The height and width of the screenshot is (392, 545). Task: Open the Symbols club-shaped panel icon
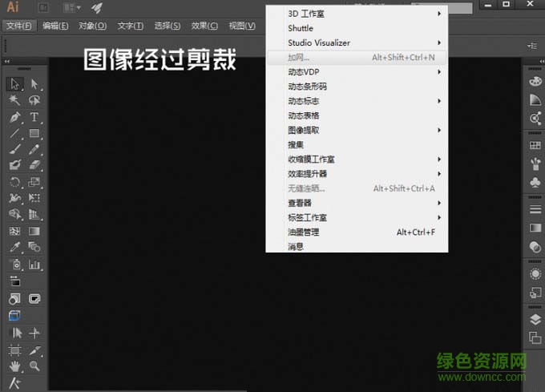point(535,182)
